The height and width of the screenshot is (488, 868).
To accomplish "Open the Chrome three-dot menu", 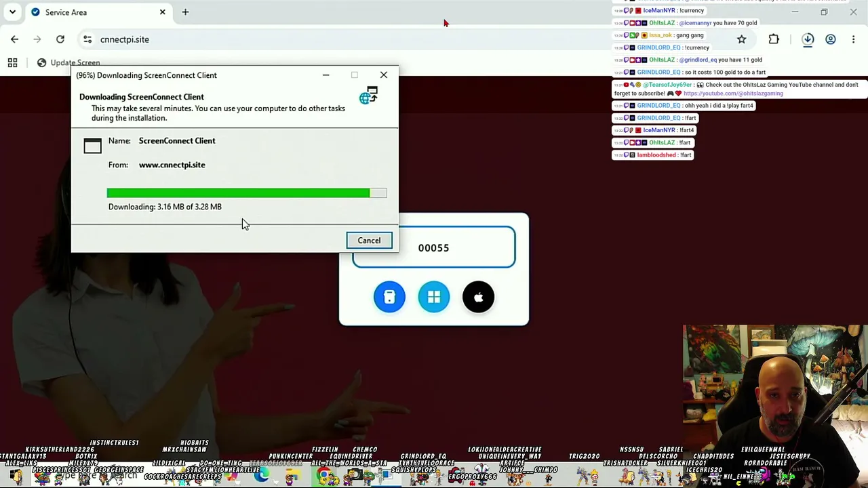I will click(854, 39).
